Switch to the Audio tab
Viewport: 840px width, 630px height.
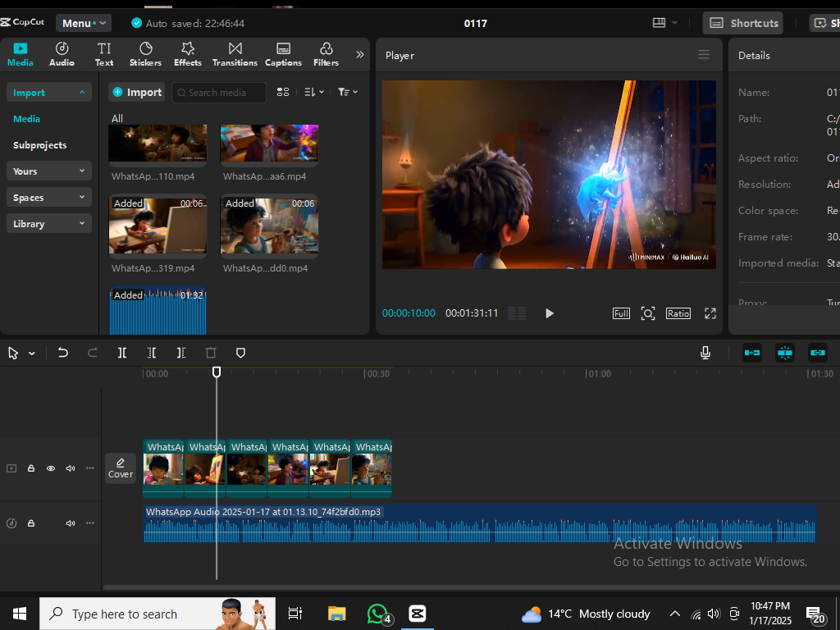(x=62, y=55)
